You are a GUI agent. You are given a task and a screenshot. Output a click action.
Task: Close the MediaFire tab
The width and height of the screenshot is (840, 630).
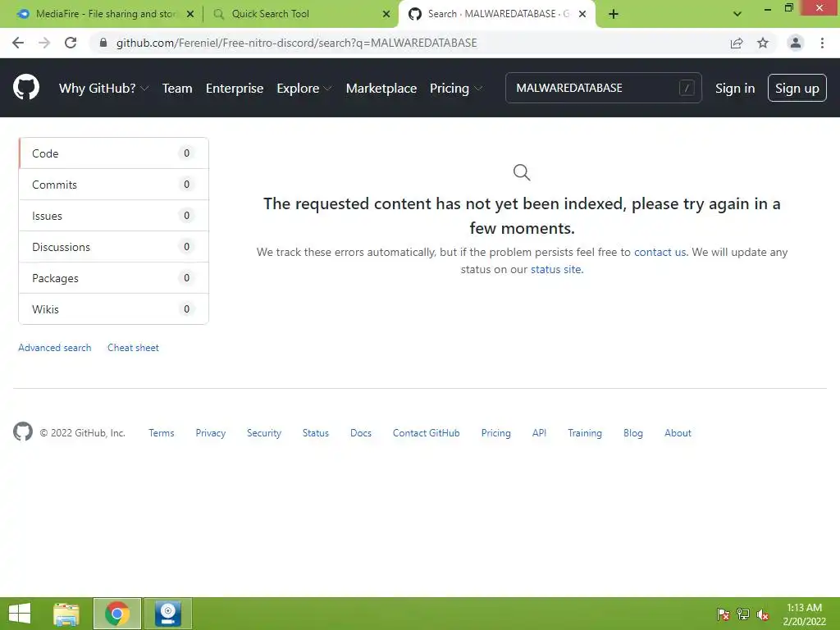coord(190,14)
